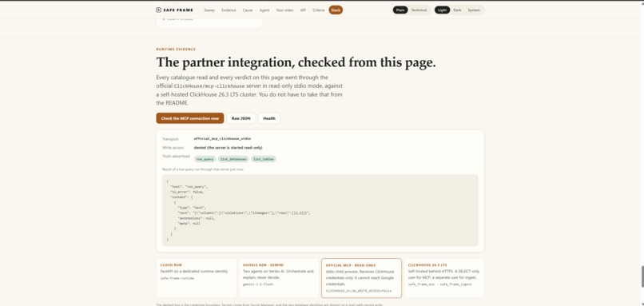This screenshot has height=306, width=644.
Task: Click the Write access denied text
Action: point(228,148)
